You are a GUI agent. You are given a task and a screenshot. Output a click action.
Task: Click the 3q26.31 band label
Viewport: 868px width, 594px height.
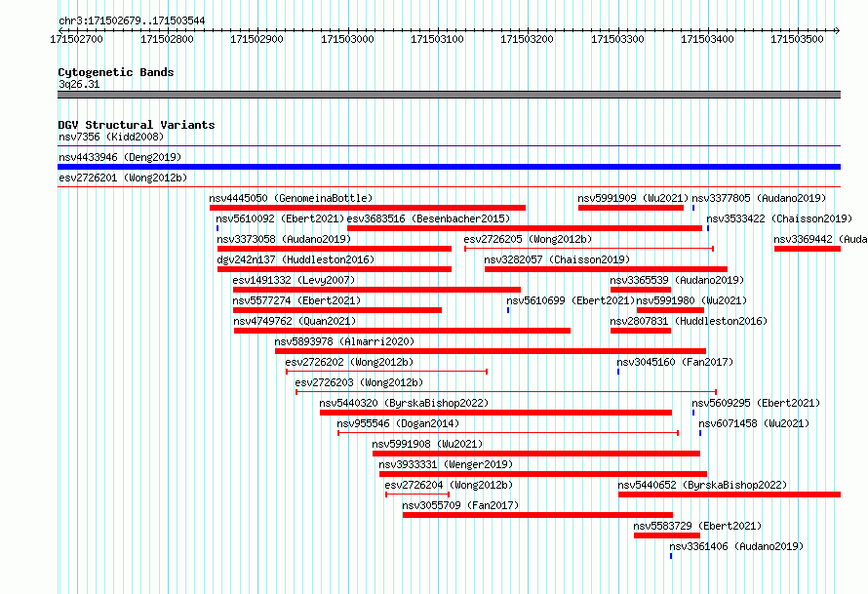tap(79, 84)
